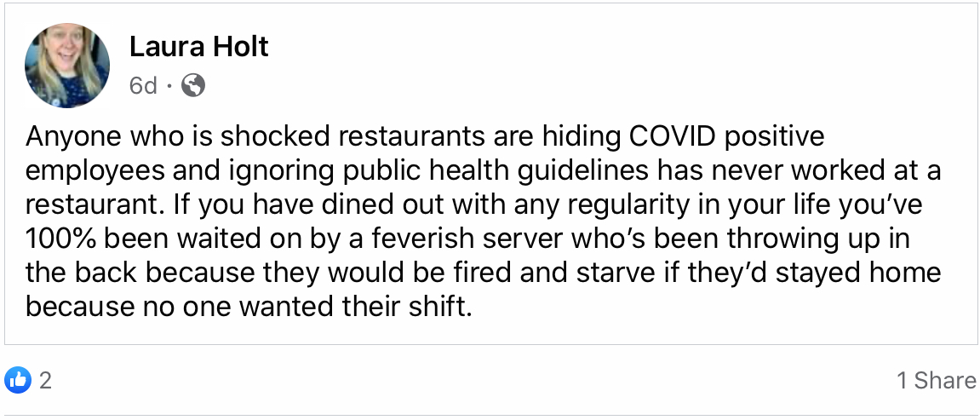Viewport: 980px width, 420px height.
Task: Click the globe Public privacy icon
Action: tap(193, 85)
